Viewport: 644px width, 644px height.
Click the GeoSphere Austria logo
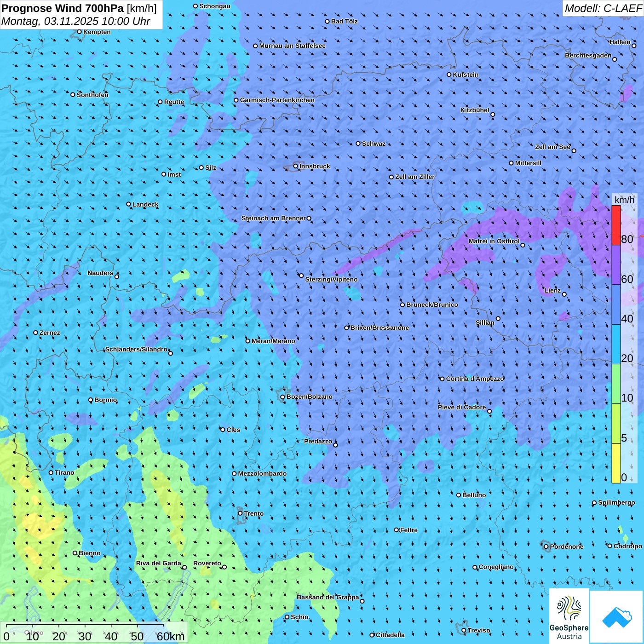click(569, 616)
